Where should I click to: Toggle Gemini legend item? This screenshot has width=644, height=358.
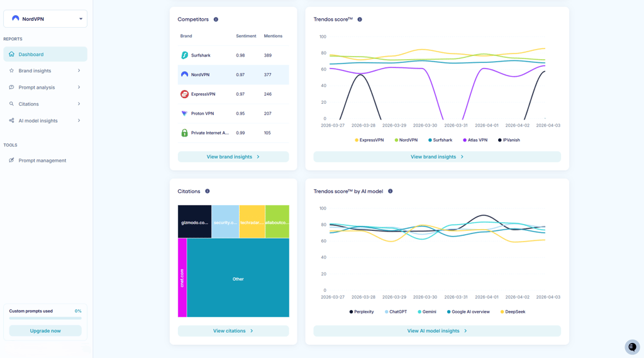coord(427,312)
